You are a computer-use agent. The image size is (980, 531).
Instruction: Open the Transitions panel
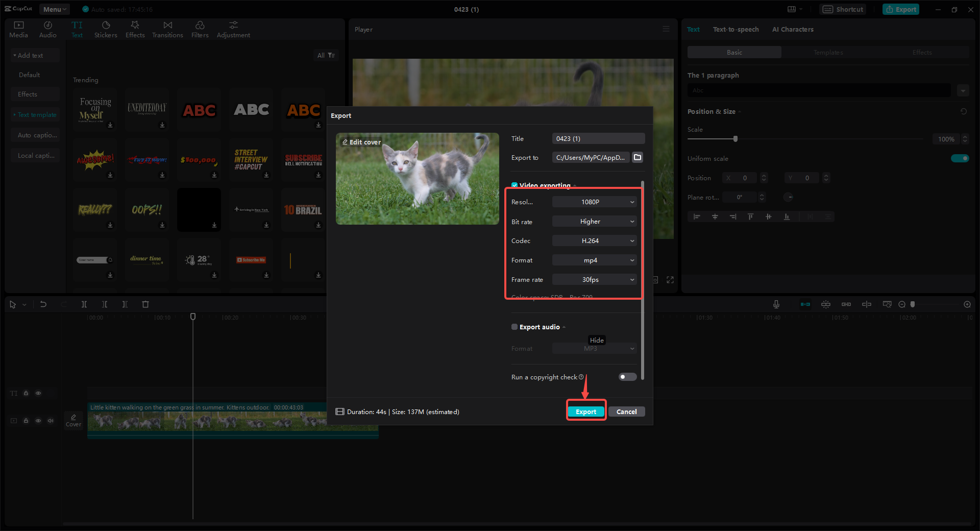click(167, 29)
